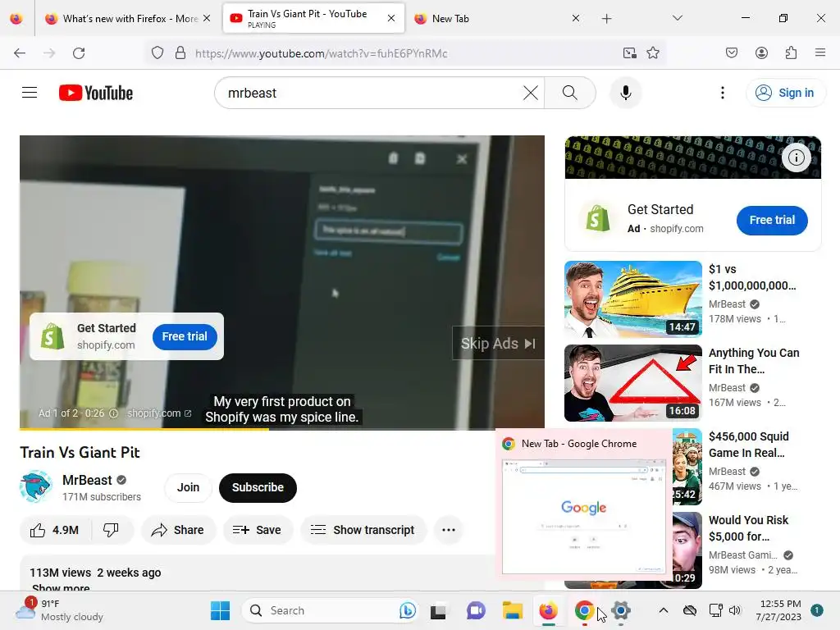Viewport: 840px width, 630px height.
Task: Save the video to playlist
Action: pos(257,530)
